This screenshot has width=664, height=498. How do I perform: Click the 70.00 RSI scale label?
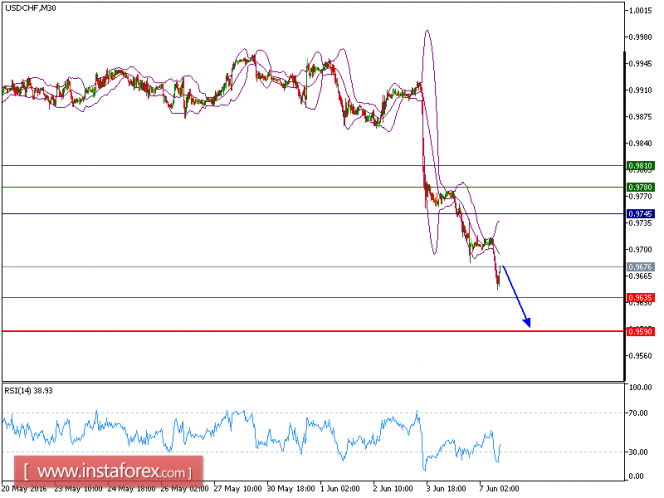point(639,413)
